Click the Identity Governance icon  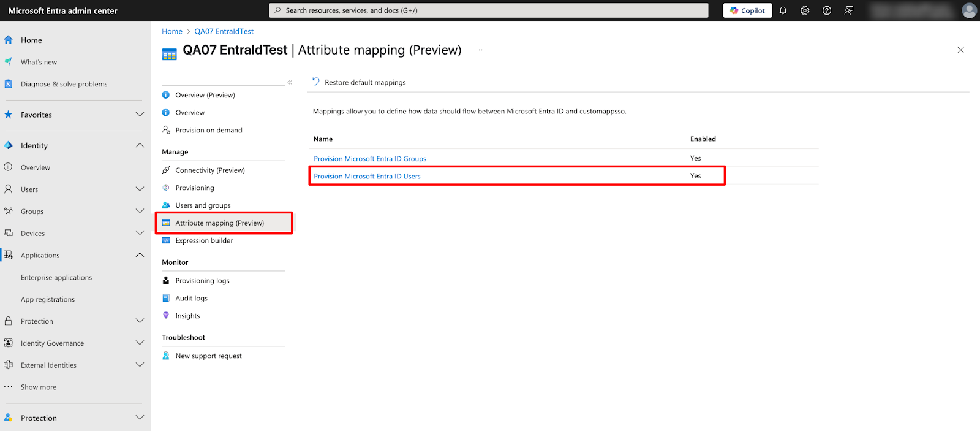pos(9,343)
